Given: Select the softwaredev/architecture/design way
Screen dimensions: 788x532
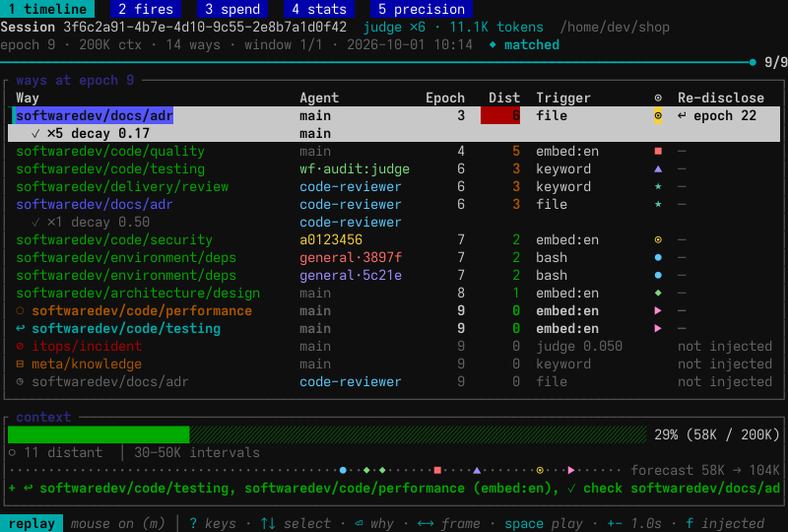Looking at the screenshot, I should [138, 294].
